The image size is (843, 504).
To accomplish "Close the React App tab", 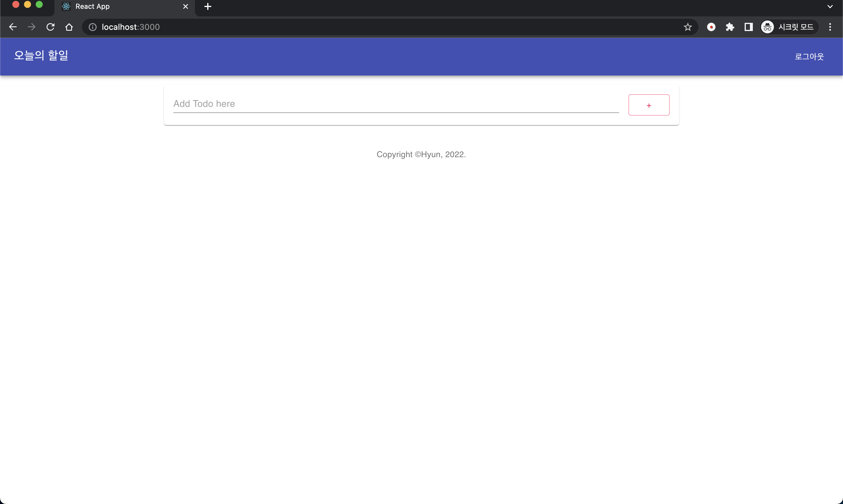I will [x=186, y=6].
